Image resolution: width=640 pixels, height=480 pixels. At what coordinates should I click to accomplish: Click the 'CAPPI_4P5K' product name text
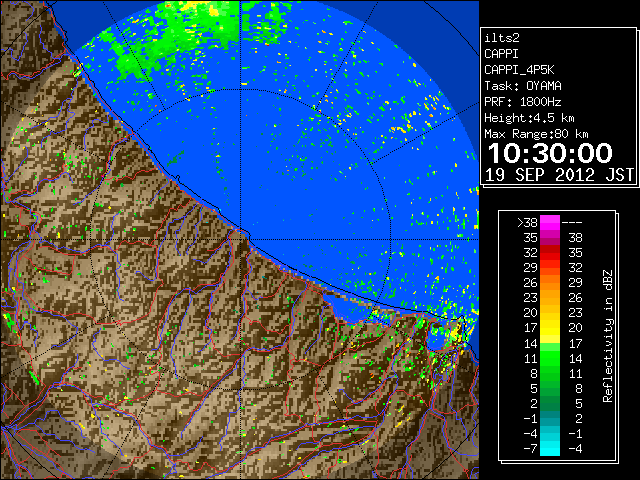tap(519, 70)
